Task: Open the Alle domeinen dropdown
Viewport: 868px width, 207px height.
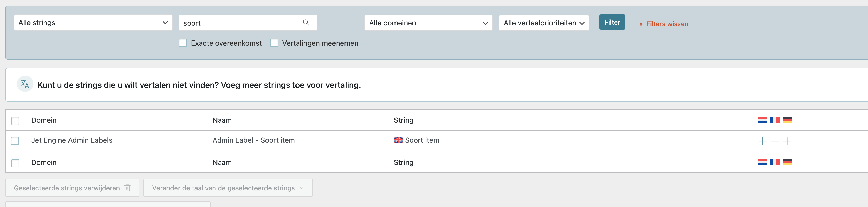Action: 428,23
